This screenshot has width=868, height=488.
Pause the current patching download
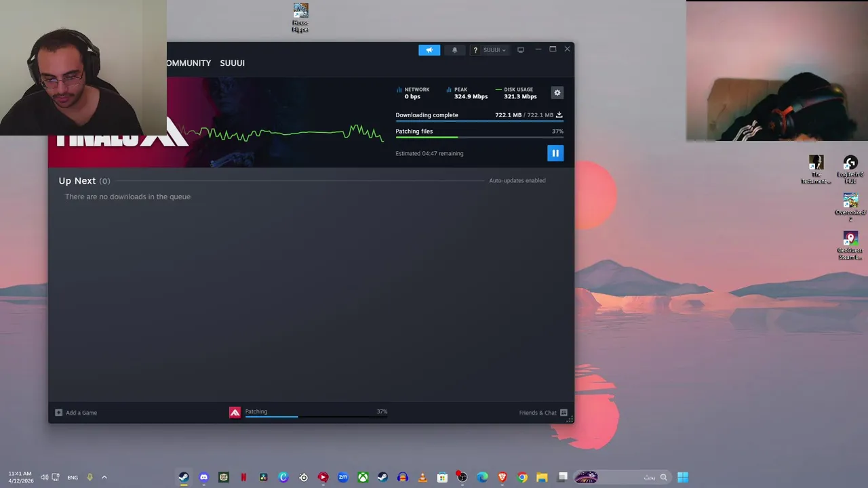(x=555, y=153)
